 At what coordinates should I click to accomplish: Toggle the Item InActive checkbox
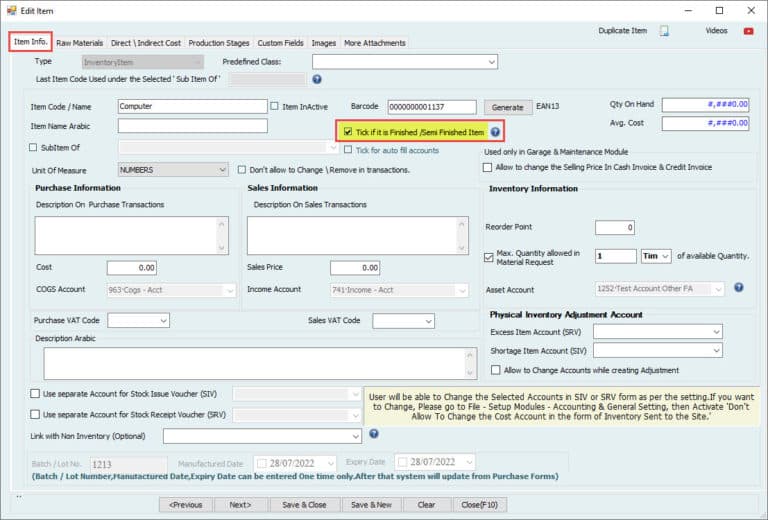point(275,106)
